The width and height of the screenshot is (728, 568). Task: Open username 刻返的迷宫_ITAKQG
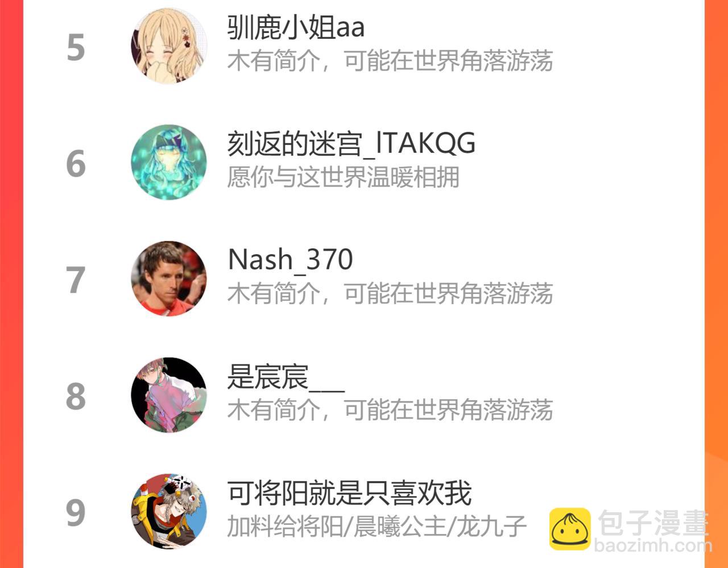click(x=351, y=143)
